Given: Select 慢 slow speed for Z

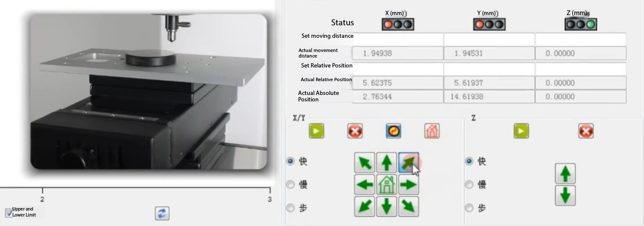Looking at the screenshot, I should click(x=469, y=184).
